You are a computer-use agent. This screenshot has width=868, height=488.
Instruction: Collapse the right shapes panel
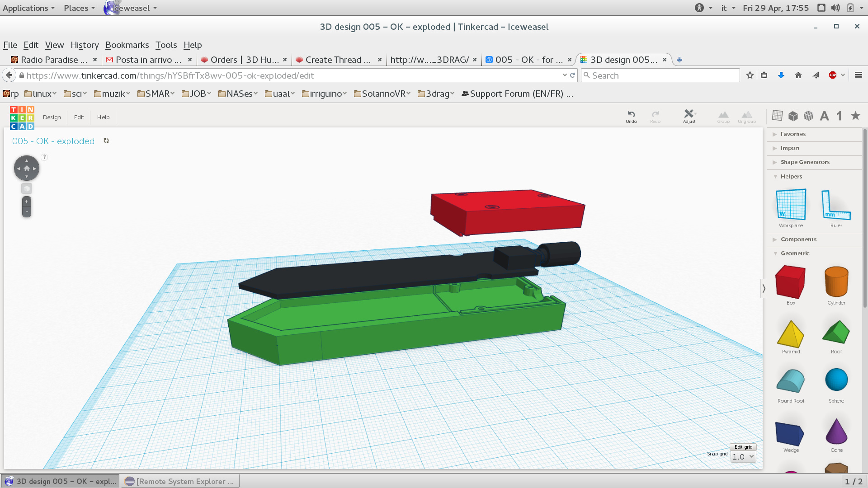(x=764, y=288)
